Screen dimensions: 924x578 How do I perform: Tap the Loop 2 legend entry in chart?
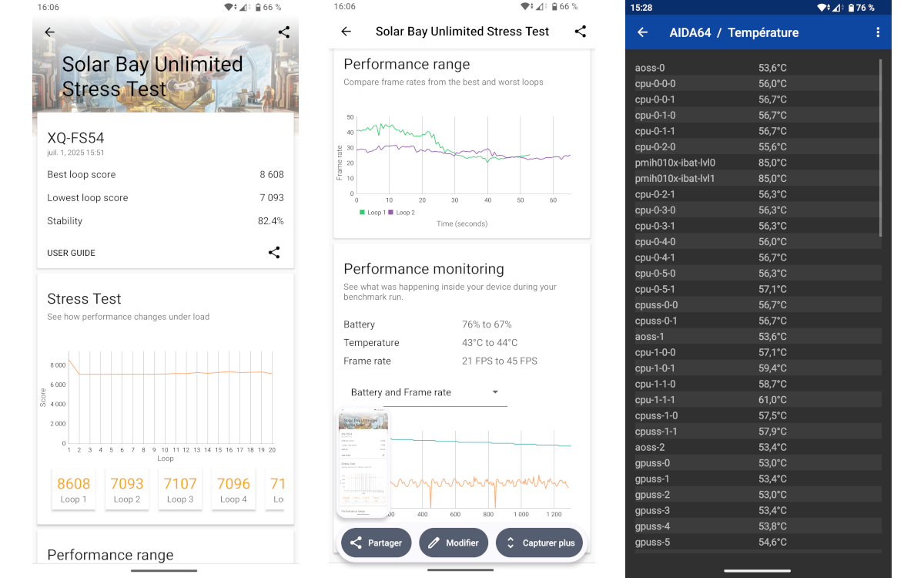[402, 212]
